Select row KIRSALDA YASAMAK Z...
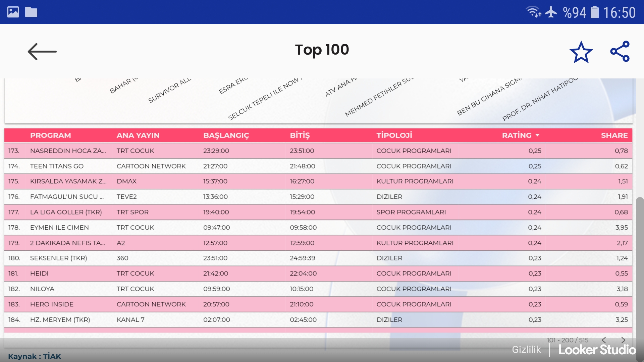Viewport: 644px width, 362px height. click(318, 181)
